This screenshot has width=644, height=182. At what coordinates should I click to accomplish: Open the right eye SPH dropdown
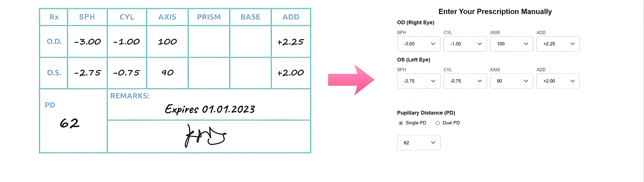[x=418, y=44]
